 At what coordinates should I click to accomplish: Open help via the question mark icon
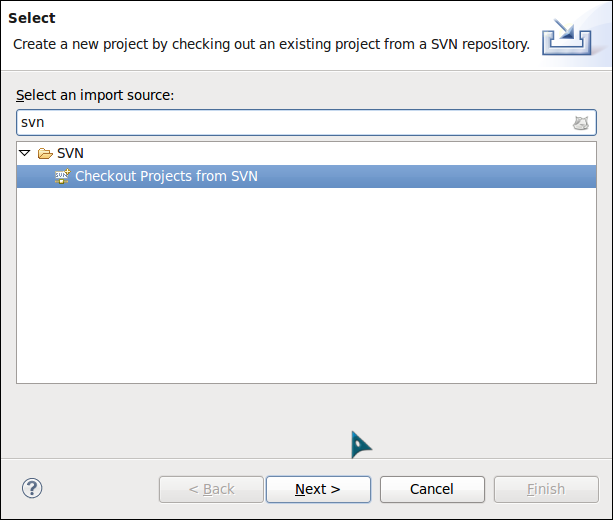coord(32,488)
